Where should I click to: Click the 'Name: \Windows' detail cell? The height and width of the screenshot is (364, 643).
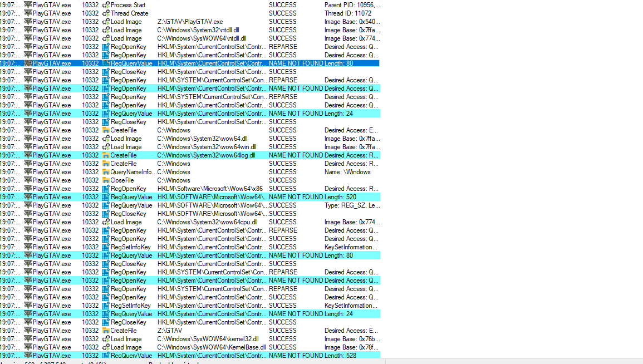click(x=347, y=172)
